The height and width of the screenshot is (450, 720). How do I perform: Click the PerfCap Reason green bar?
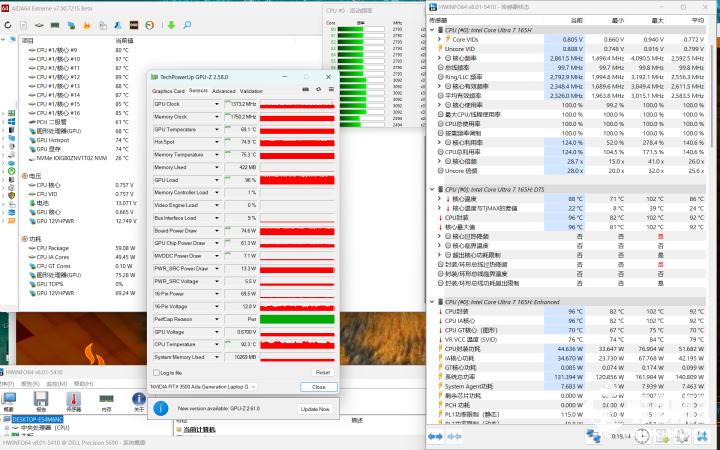click(297, 319)
